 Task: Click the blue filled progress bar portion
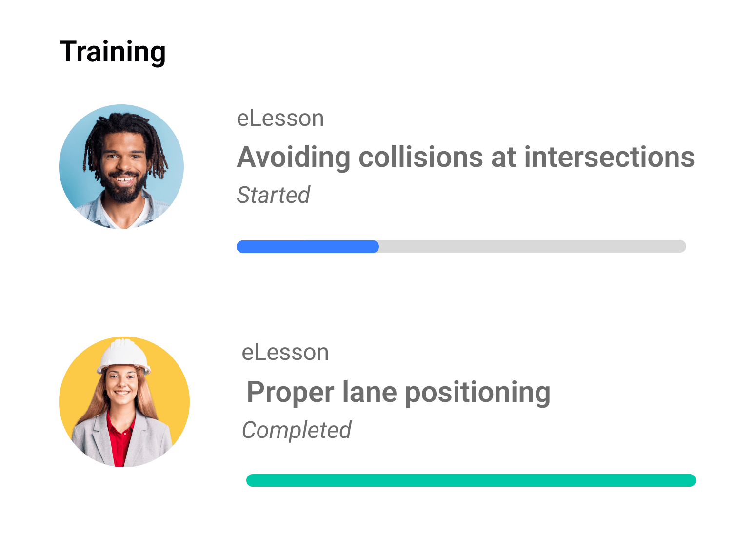point(308,246)
